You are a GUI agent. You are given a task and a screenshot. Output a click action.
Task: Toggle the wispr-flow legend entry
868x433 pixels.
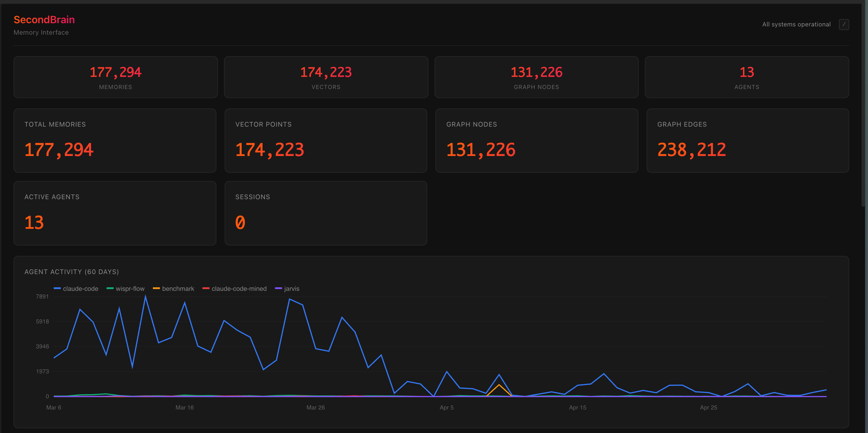tap(125, 288)
